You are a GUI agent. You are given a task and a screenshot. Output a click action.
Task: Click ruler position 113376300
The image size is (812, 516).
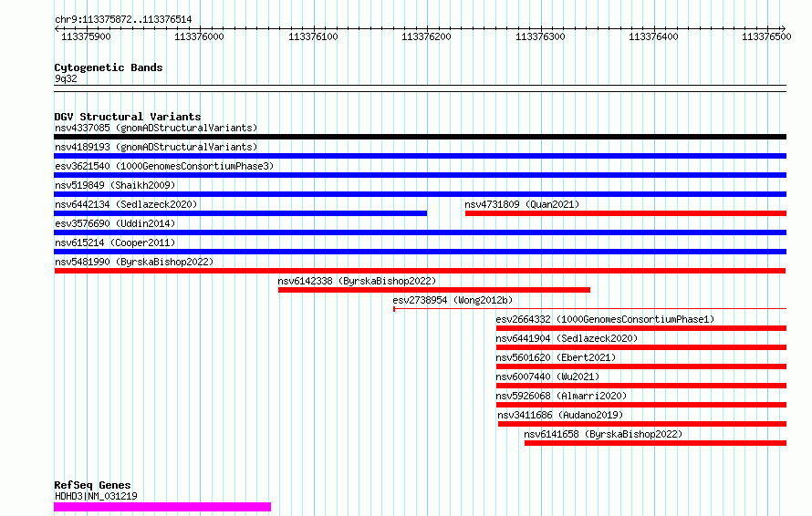coord(540,36)
